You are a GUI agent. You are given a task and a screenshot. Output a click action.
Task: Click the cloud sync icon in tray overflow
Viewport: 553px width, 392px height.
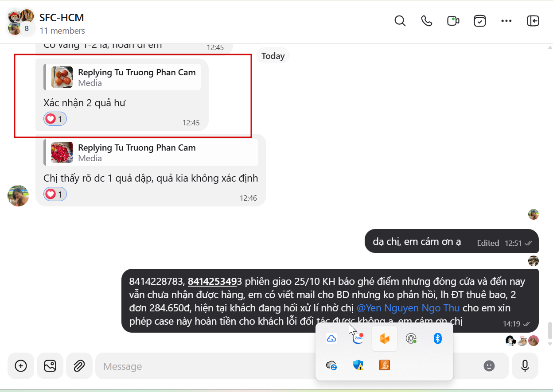331,365
